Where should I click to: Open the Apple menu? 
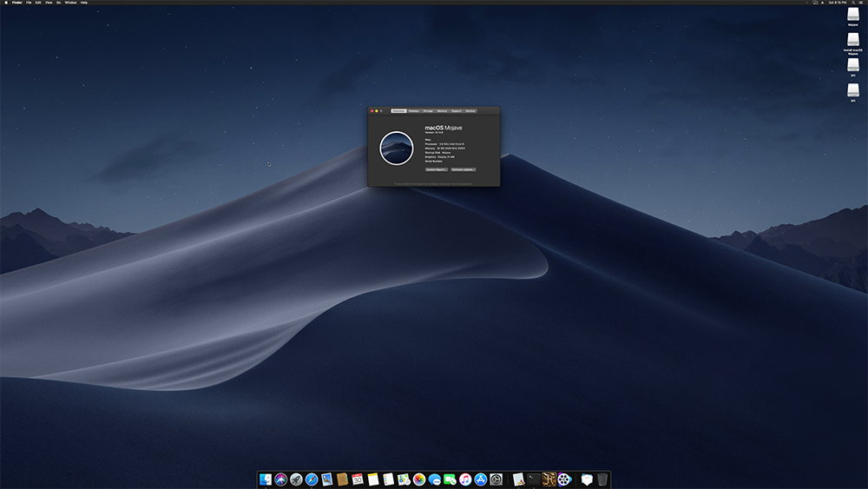[5, 3]
